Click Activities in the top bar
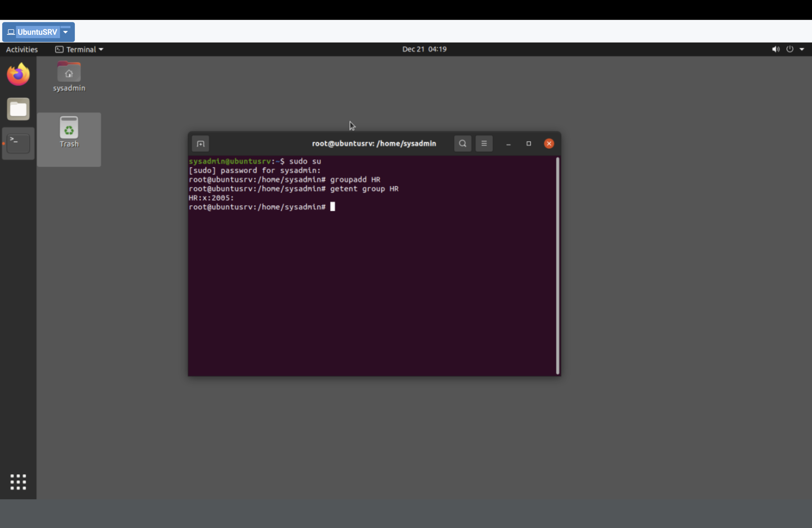The width and height of the screenshot is (812, 528). (x=22, y=49)
